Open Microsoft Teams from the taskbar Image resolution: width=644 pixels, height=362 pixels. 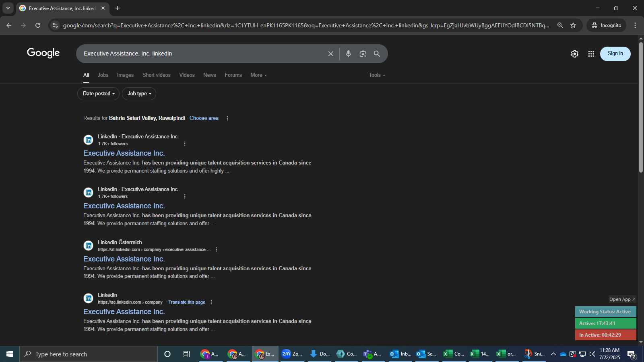[373, 354]
